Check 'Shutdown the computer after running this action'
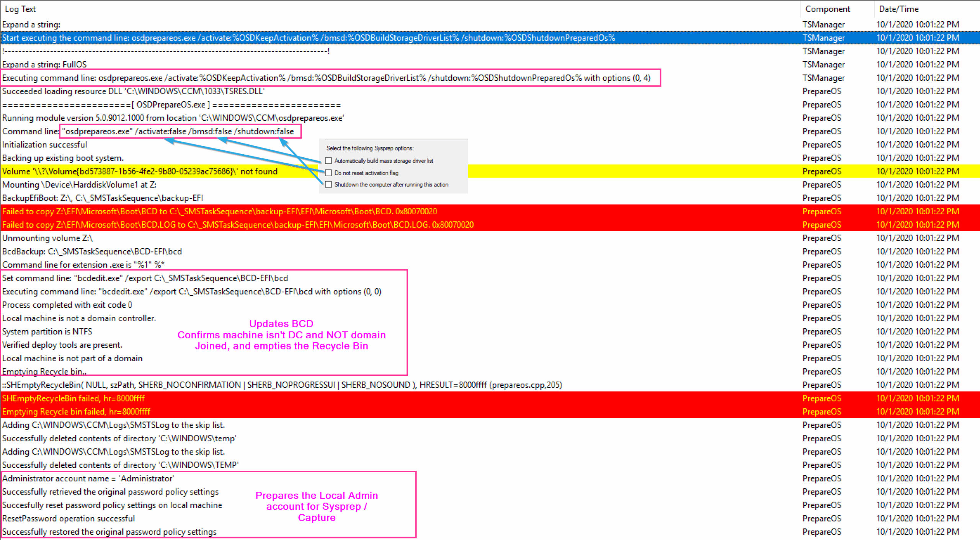This screenshot has height=540, width=980. click(x=328, y=185)
